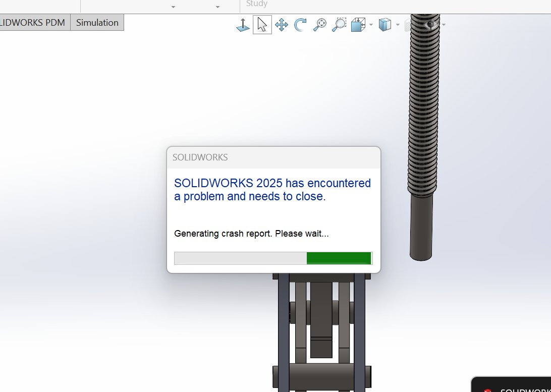Image resolution: width=551 pixels, height=392 pixels.
Task: Expand the Hide/Show Items dropdown arrow
Action: point(444,25)
